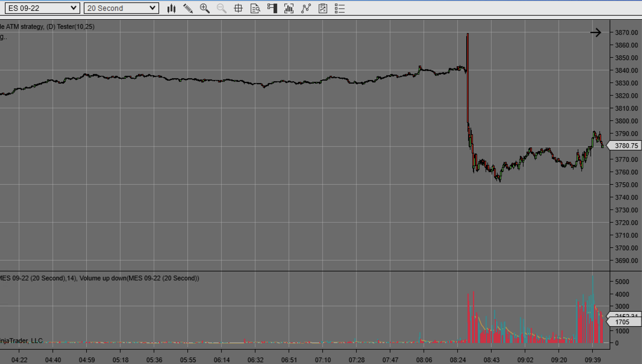Screen dimensions: 642x364
Task: Open the data series bars icon
Action: 289,9
